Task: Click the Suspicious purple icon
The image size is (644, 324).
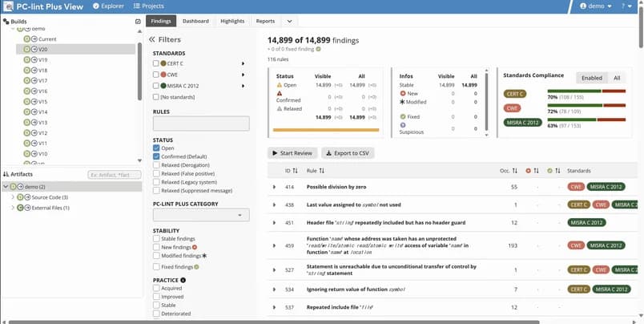Action: [402, 125]
